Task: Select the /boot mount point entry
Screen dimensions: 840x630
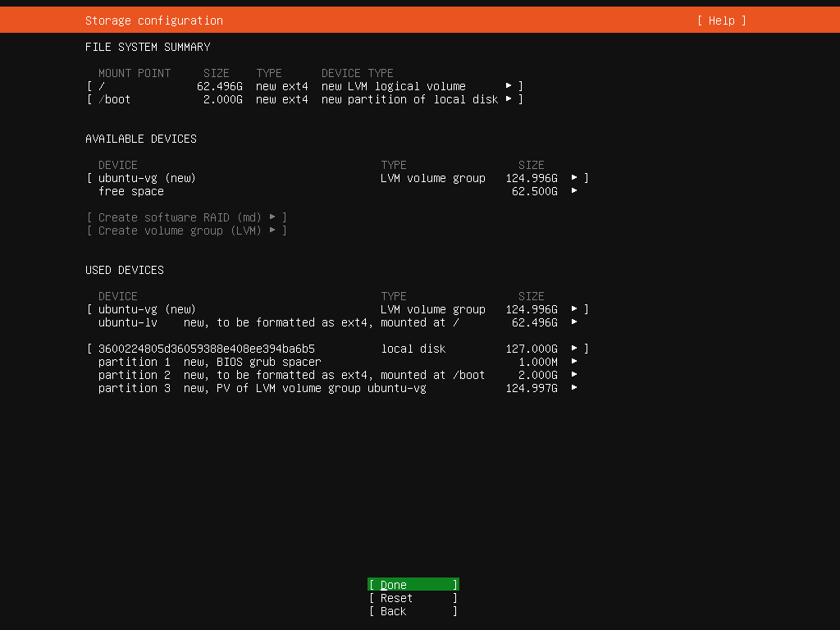Action: 115,98
